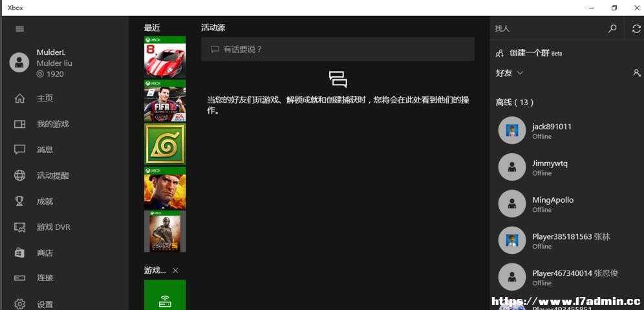Open Player385181563 avatar

click(511, 240)
